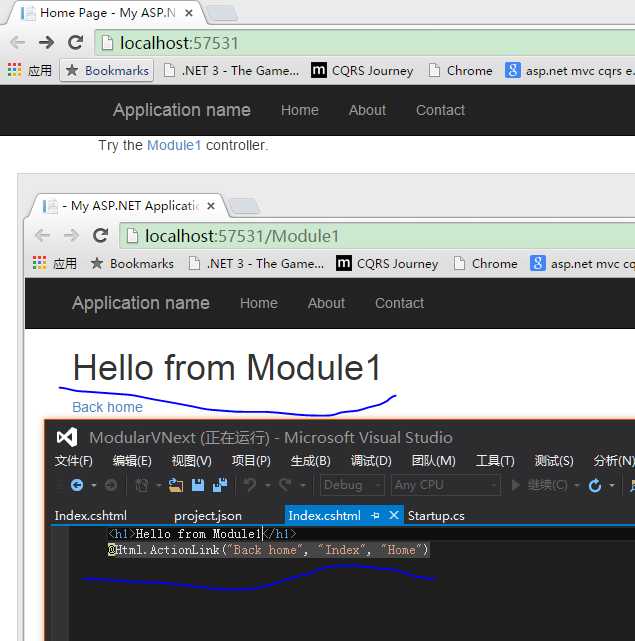Open Contact nav link in Home Page window
Image resolution: width=635 pixels, height=641 pixels.
440,110
